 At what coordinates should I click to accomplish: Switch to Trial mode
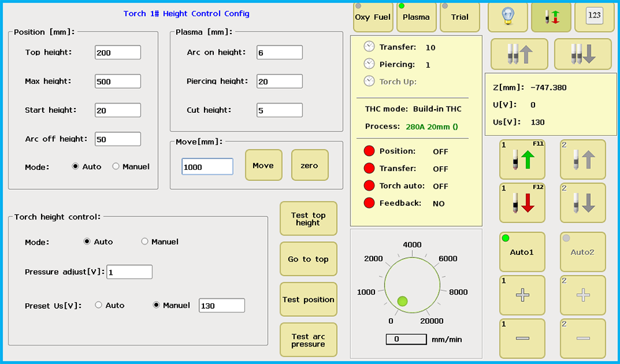pyautogui.click(x=460, y=17)
